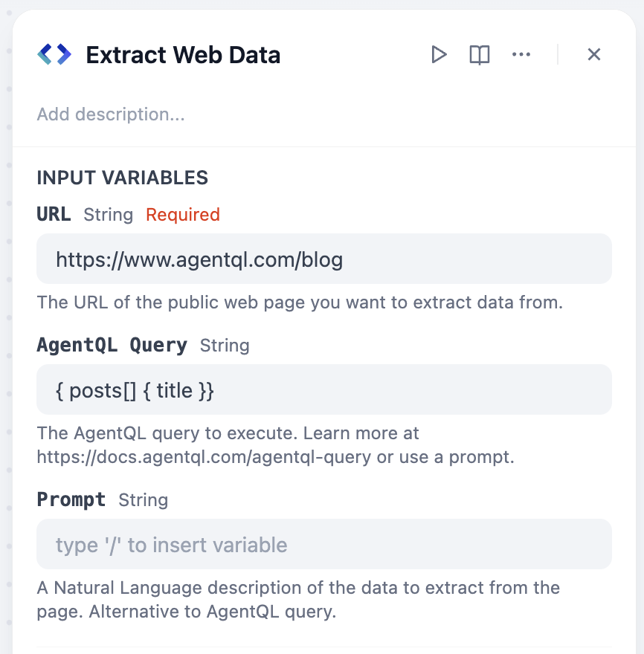Open the docs.agentql.com/agentql-query link
644x654 pixels.
[203, 456]
